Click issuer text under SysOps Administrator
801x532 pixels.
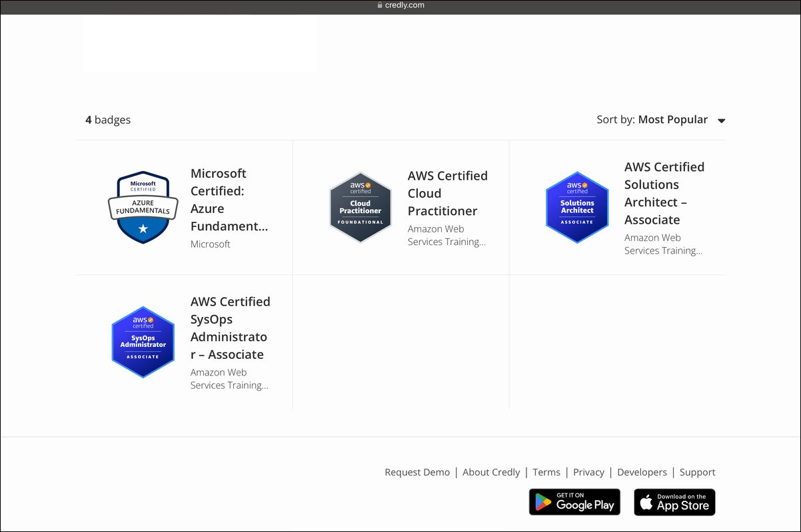click(229, 379)
